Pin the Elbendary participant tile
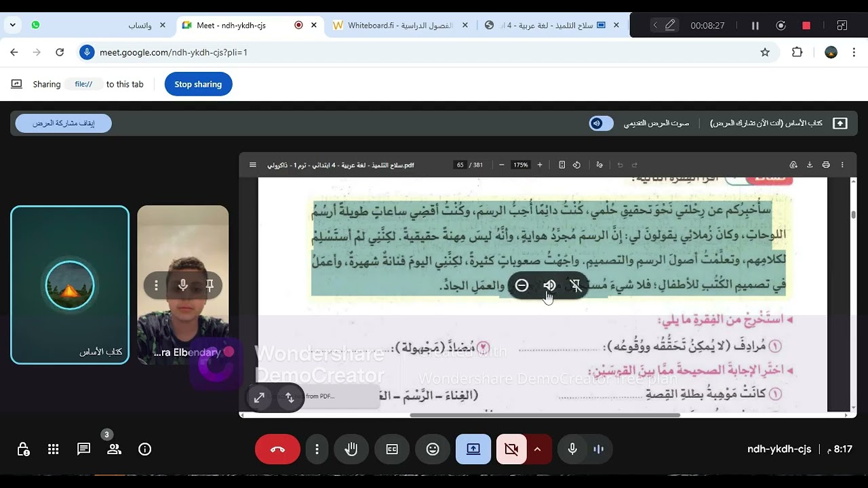Image resolution: width=868 pixels, height=488 pixels. coord(210,285)
